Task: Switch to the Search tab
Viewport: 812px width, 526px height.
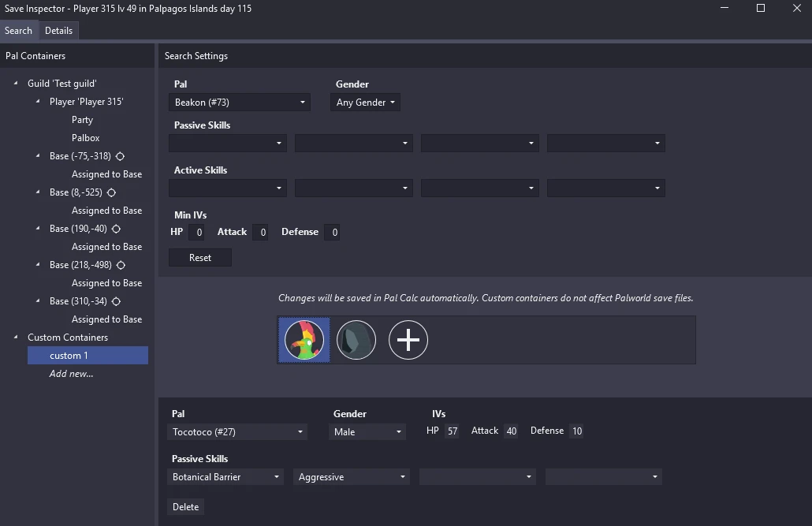Action: point(19,31)
